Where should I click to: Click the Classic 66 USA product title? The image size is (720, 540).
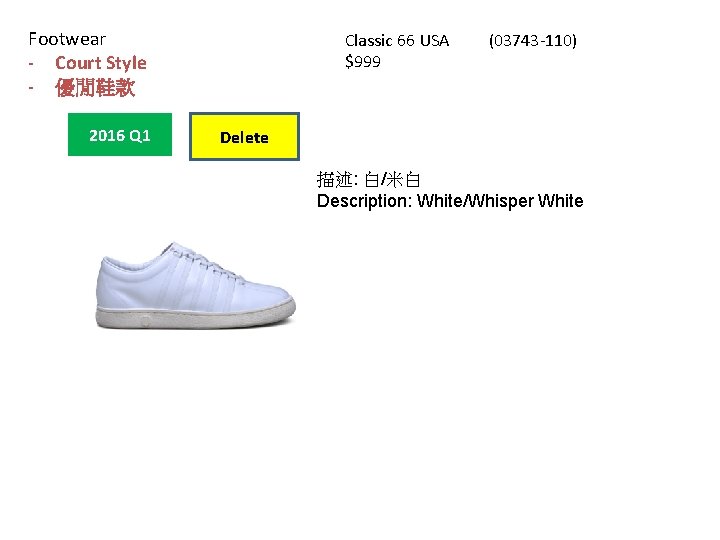(x=397, y=40)
